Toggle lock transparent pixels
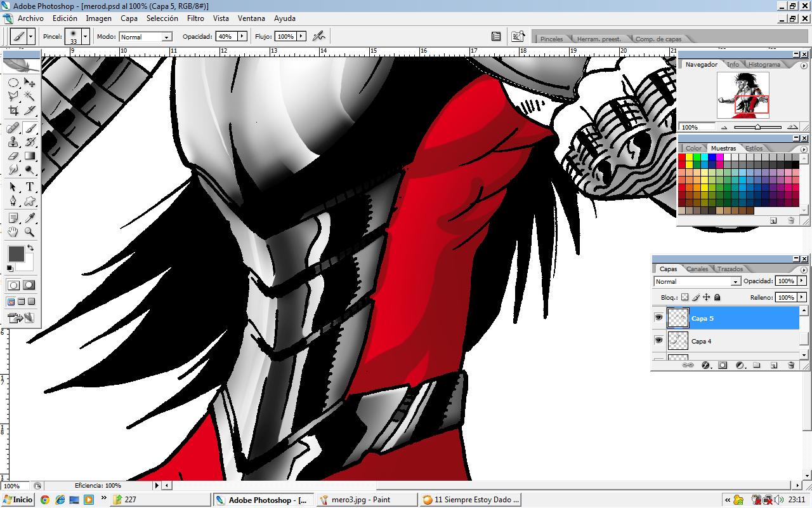This screenshot has height=508, width=812. coord(685,297)
